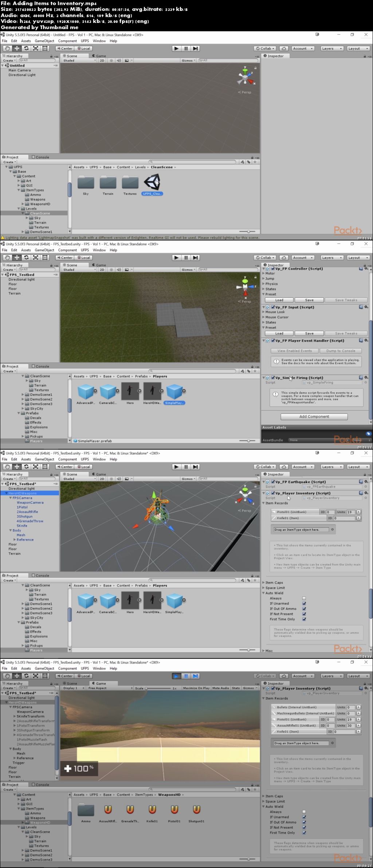
Task: Open gear menu of Vp_Simple Firing script
Action: tap(366, 377)
